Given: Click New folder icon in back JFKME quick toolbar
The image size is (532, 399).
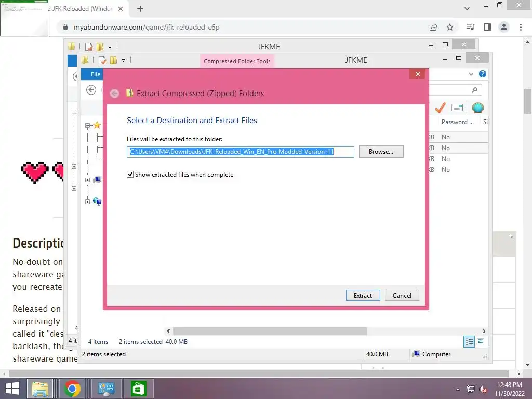Looking at the screenshot, I should 100,47.
